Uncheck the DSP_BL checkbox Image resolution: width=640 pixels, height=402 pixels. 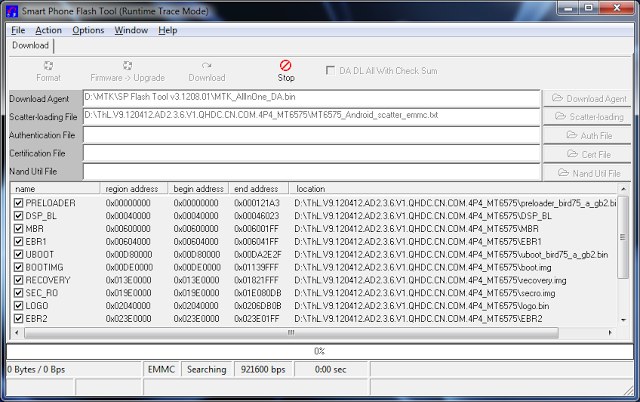18,216
